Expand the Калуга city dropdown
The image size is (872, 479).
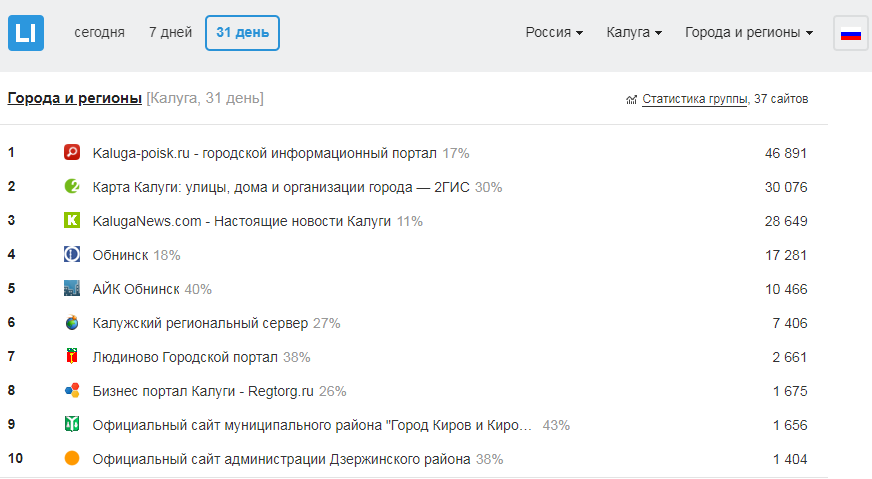point(634,32)
